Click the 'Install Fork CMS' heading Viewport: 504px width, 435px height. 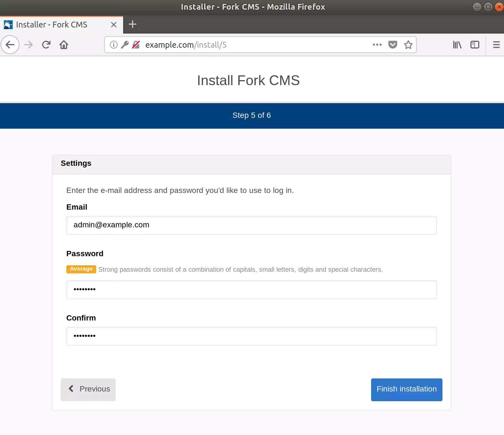(248, 80)
